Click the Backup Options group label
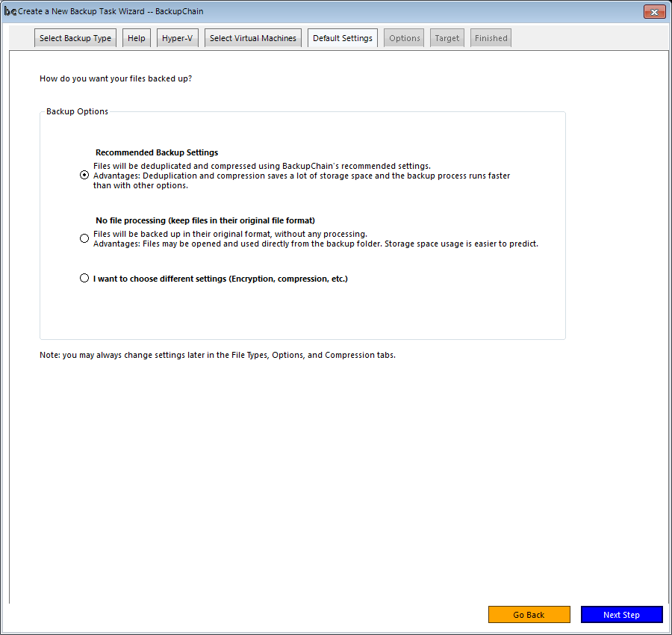This screenshot has width=672, height=635. click(78, 111)
